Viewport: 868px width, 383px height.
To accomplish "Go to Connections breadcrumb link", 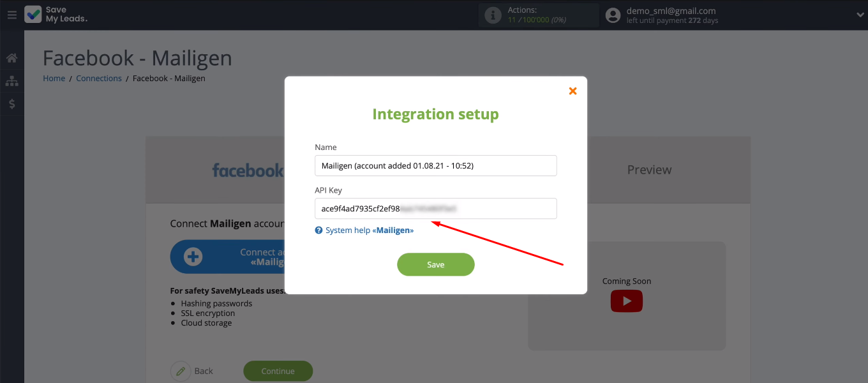I will click(x=99, y=78).
